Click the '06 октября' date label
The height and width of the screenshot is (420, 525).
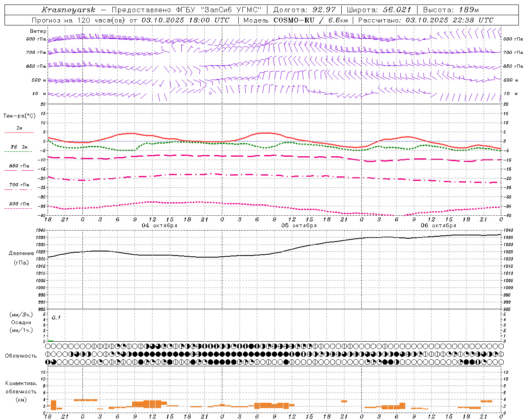click(x=438, y=226)
